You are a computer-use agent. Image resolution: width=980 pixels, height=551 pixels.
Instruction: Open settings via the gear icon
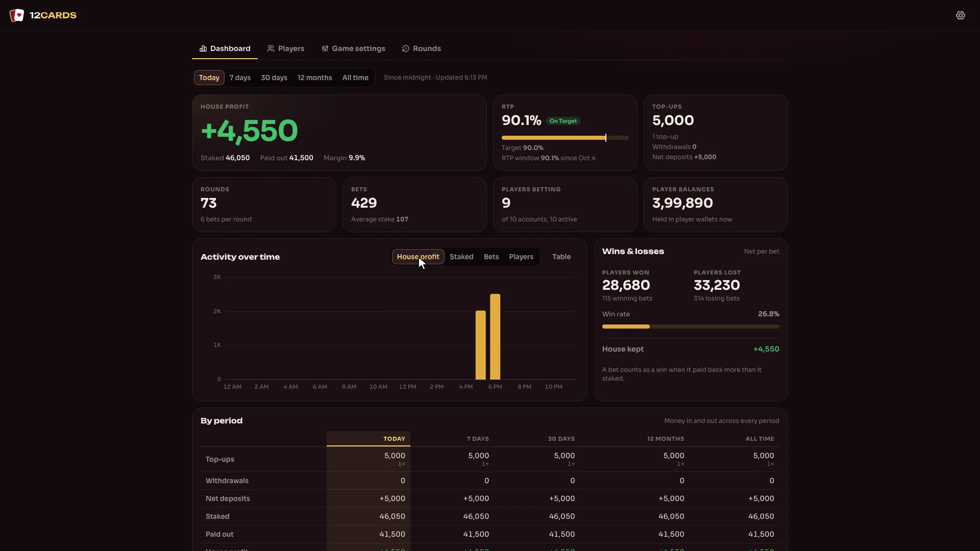coord(961,15)
